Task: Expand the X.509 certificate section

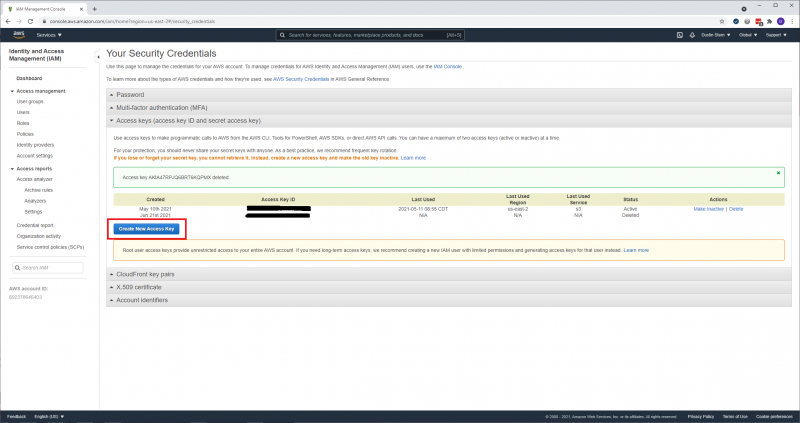Action: point(448,287)
